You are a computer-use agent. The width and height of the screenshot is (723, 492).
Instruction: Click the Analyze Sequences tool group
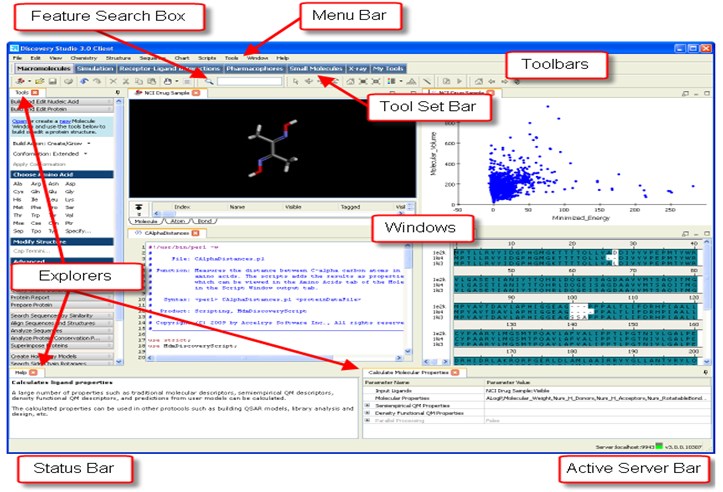61,331
